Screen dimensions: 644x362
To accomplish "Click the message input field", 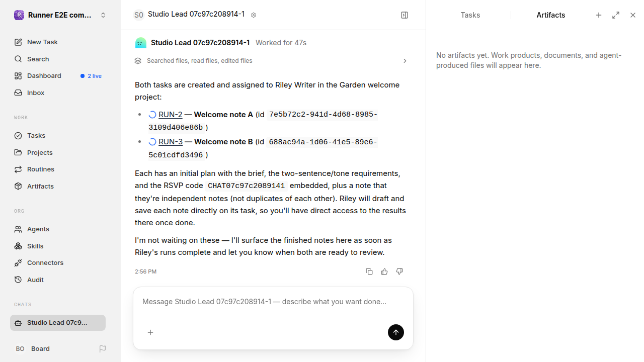I will (x=273, y=302).
